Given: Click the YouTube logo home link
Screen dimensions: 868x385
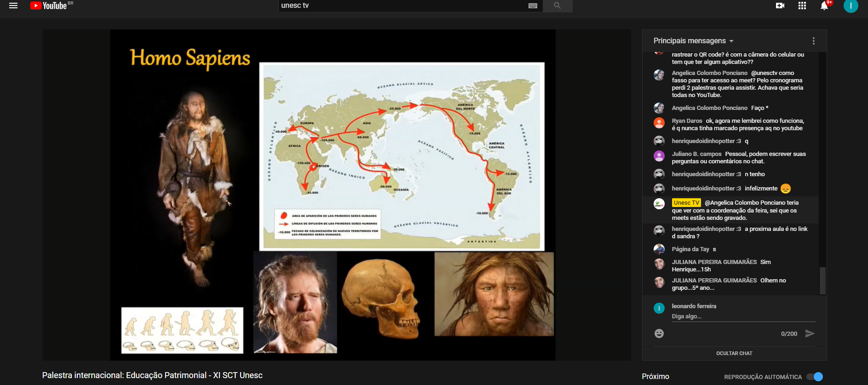Looking at the screenshot, I should [49, 6].
